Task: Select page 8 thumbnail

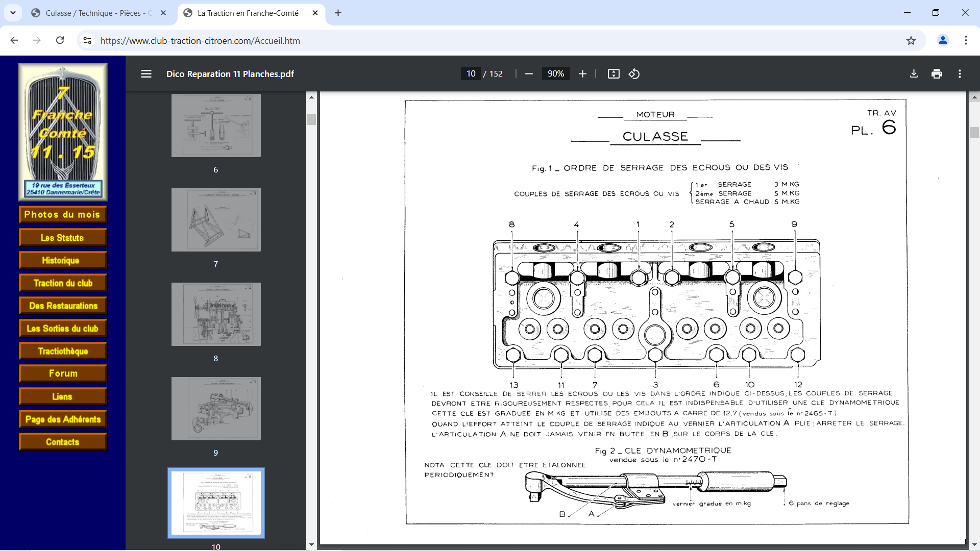Action: pyautogui.click(x=216, y=314)
